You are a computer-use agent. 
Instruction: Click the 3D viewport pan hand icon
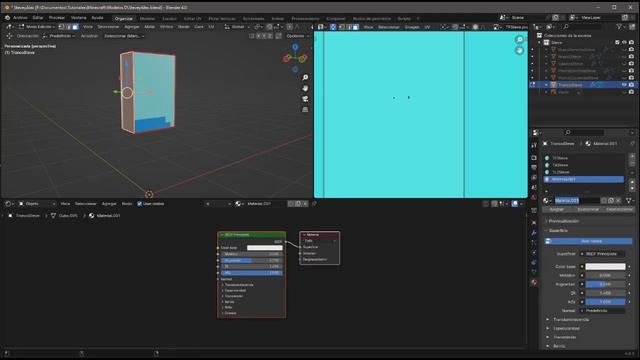tap(305, 88)
